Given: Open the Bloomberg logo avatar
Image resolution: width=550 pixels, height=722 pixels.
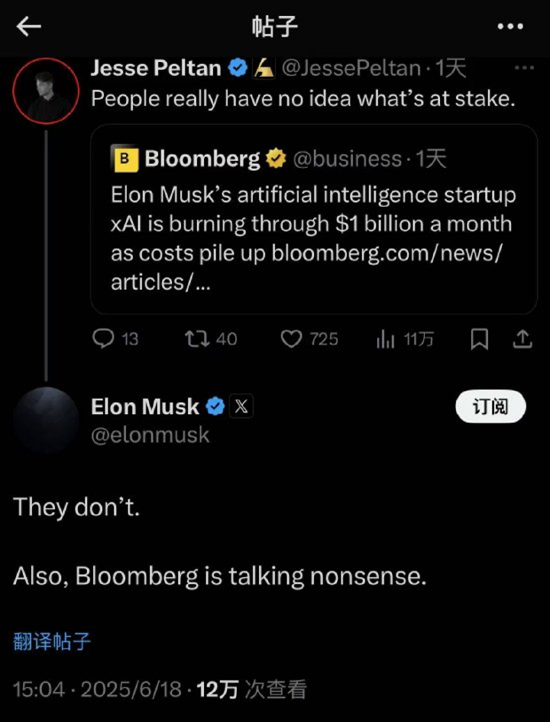Looking at the screenshot, I should point(124,159).
